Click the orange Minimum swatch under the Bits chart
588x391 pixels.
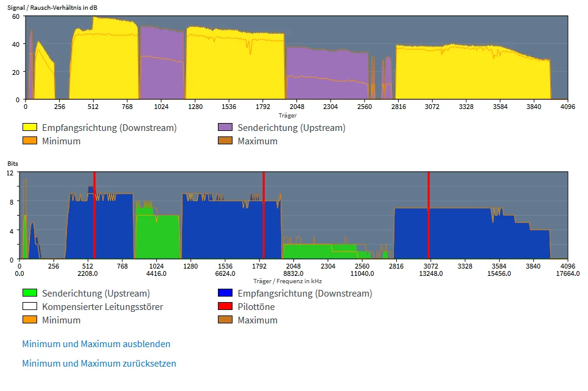(30, 320)
